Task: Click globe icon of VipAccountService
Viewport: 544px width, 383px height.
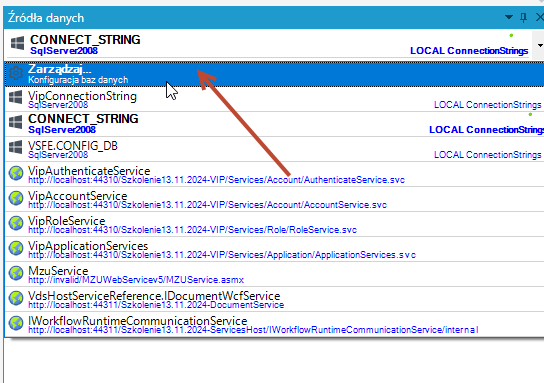Action: pyautogui.click(x=16, y=198)
